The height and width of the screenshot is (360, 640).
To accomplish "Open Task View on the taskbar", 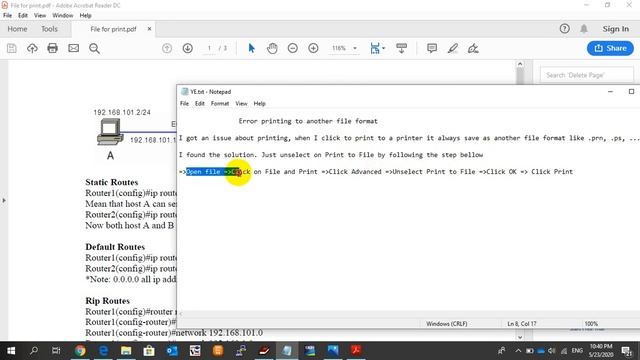I will pyautogui.click(x=56, y=351).
